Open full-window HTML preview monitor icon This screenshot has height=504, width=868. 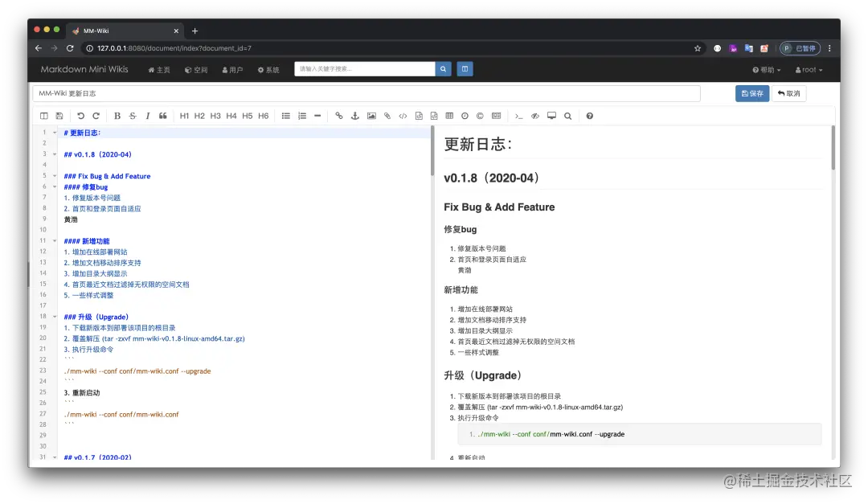click(x=551, y=116)
